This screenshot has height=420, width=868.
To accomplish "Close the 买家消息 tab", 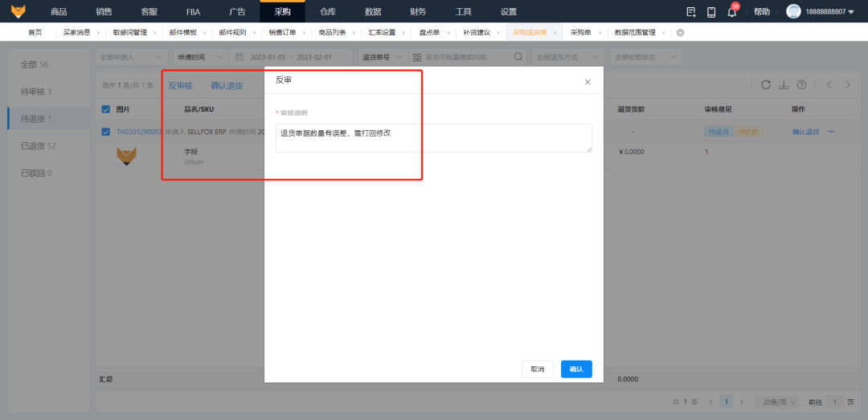I will [x=98, y=33].
